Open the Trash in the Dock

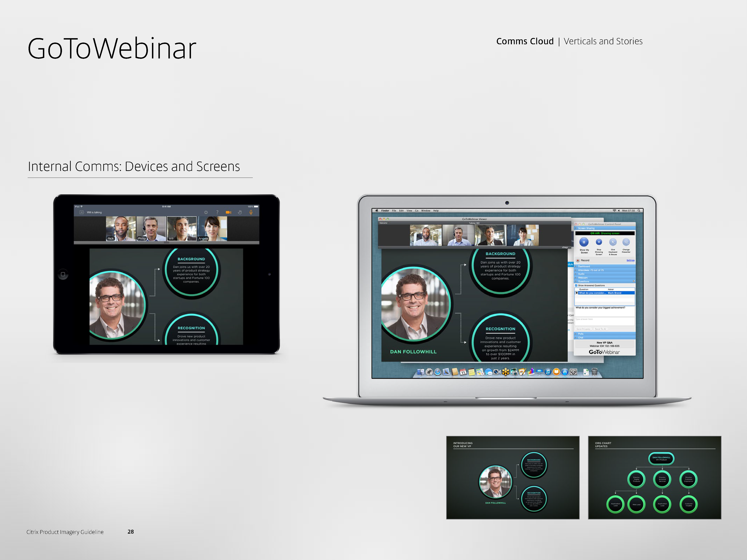pyautogui.click(x=594, y=372)
